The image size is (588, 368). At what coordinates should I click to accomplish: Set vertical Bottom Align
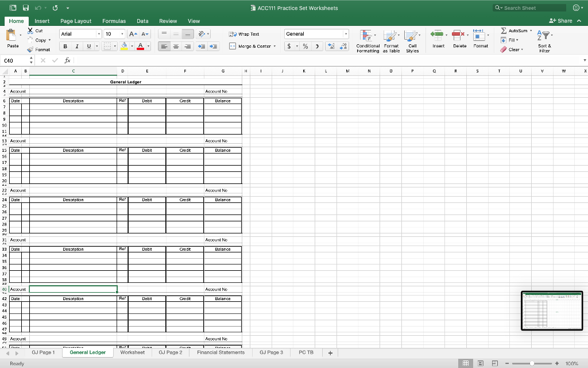click(x=188, y=34)
